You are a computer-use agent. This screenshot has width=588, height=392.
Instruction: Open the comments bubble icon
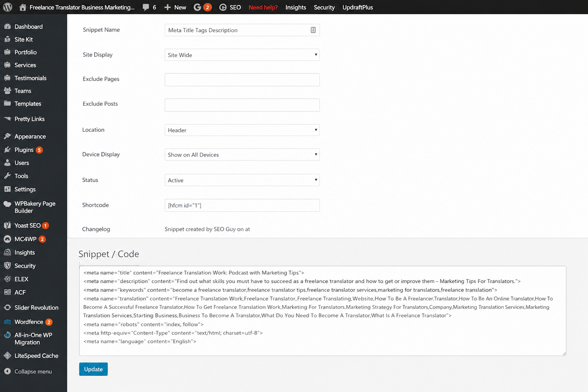tap(146, 7)
